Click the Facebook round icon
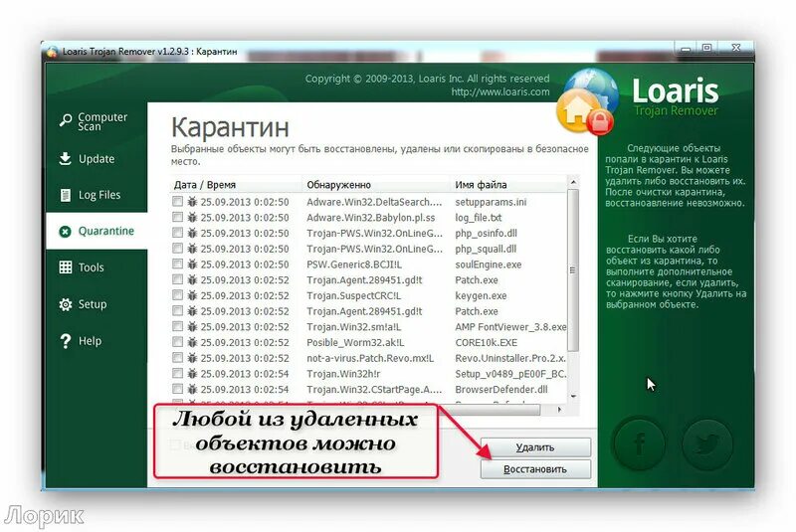 tap(639, 443)
